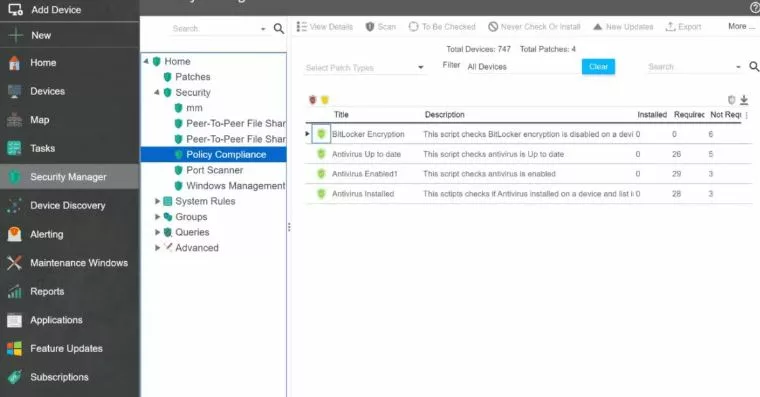Screen dimensions: 760x397
Task: Select the Antivirus Up to date row
Action: coord(528,154)
